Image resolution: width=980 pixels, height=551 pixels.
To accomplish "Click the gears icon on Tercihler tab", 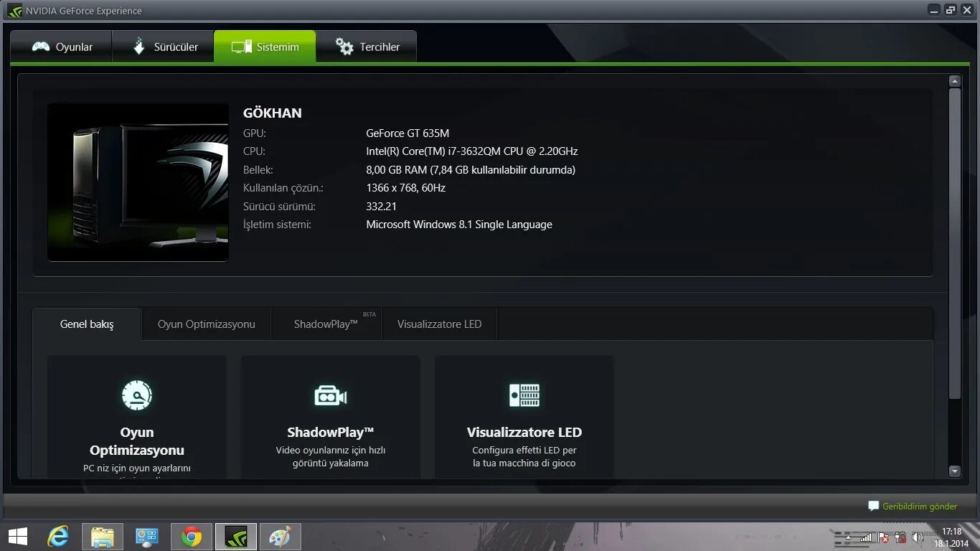I will pyautogui.click(x=344, y=47).
